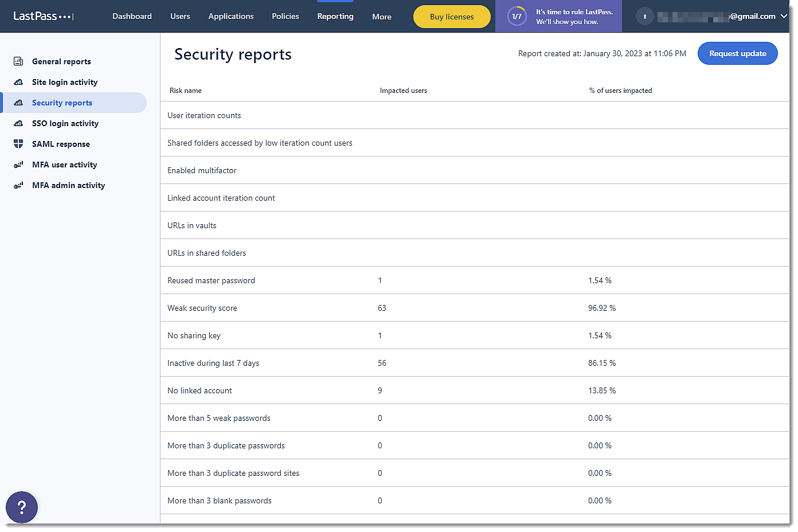Click the 1/7 onboarding progress circle

517,17
